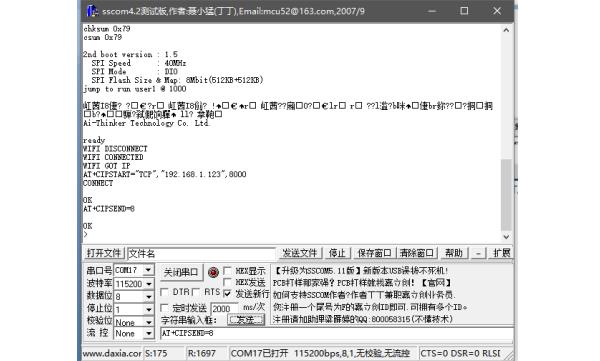Save window contents with 保存窗口

(x=374, y=253)
